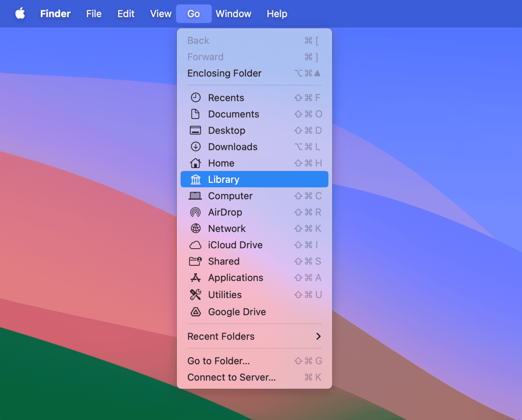Choose the Recents label
Image resolution: width=522 pixels, height=420 pixels.
[x=226, y=98]
